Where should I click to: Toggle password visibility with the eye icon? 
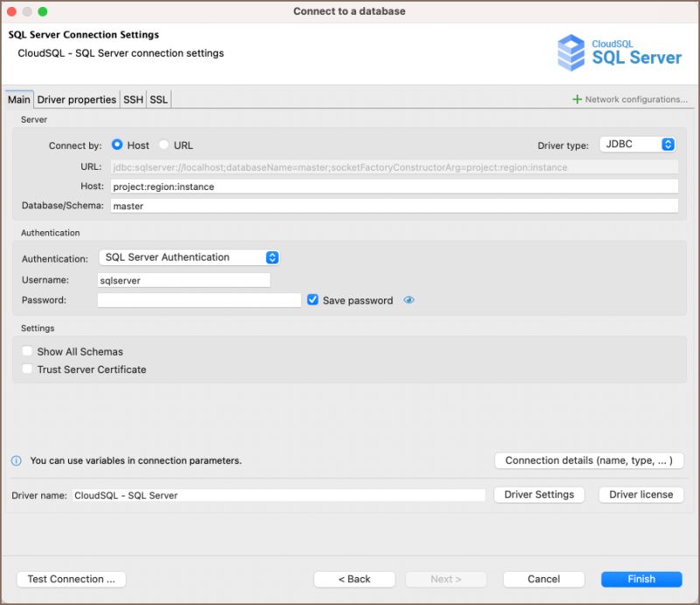coord(408,300)
